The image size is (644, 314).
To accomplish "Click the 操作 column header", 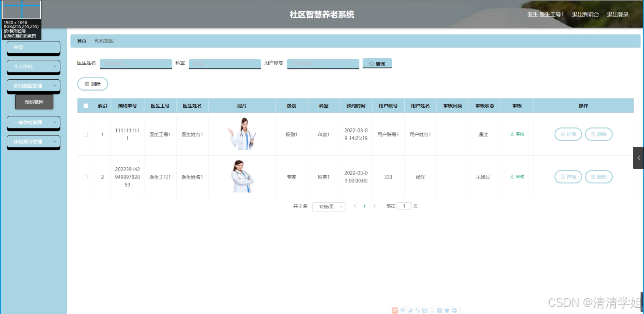I will pyautogui.click(x=583, y=106).
